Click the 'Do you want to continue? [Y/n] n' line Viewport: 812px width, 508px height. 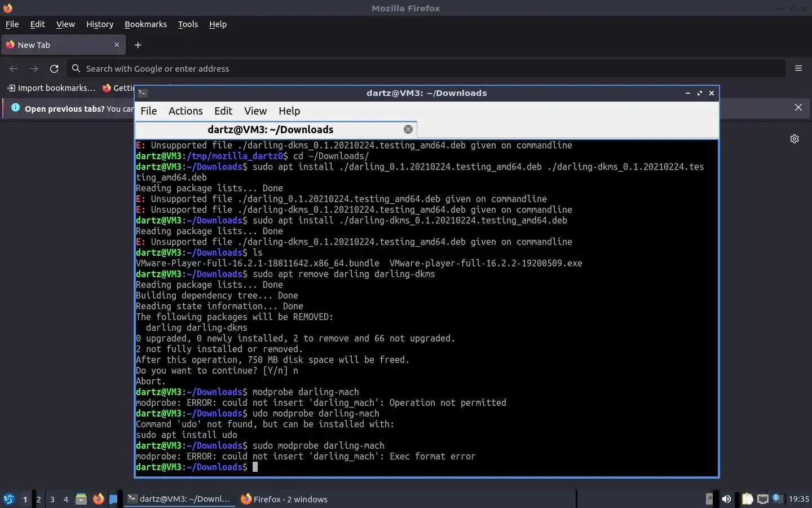tap(217, 370)
